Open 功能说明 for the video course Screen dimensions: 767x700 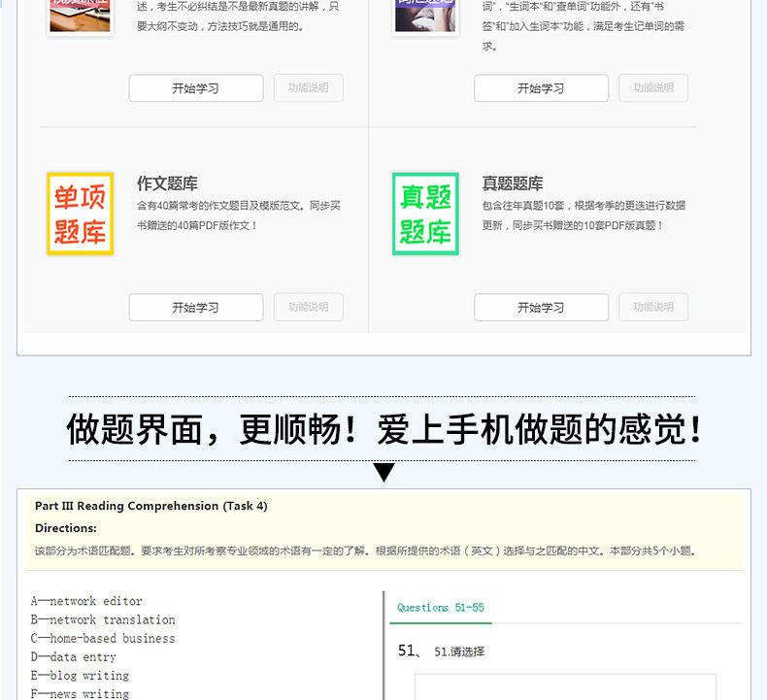click(x=308, y=88)
